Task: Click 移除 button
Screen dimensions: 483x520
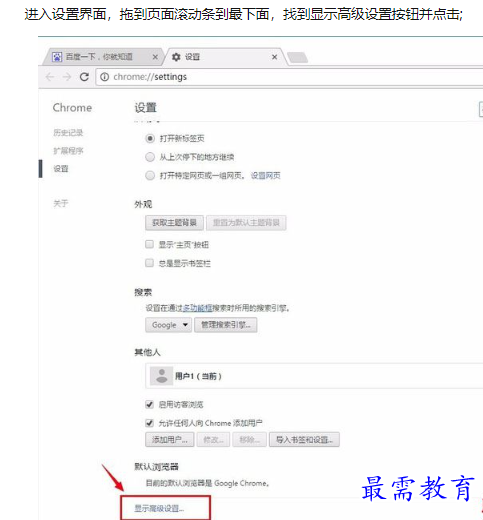Action: click(x=250, y=440)
